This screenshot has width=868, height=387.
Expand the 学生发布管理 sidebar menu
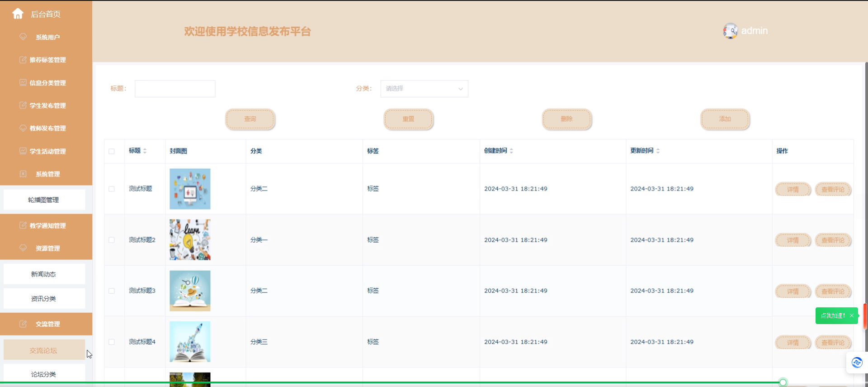46,105
